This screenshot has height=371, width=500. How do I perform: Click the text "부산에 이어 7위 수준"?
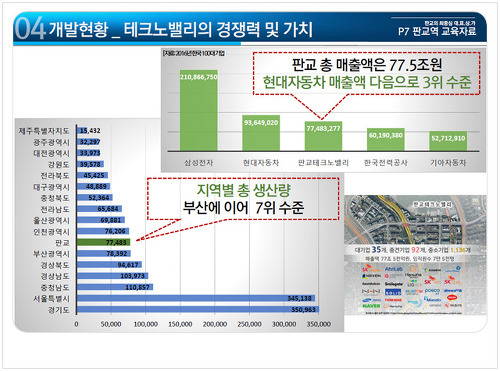243,208
